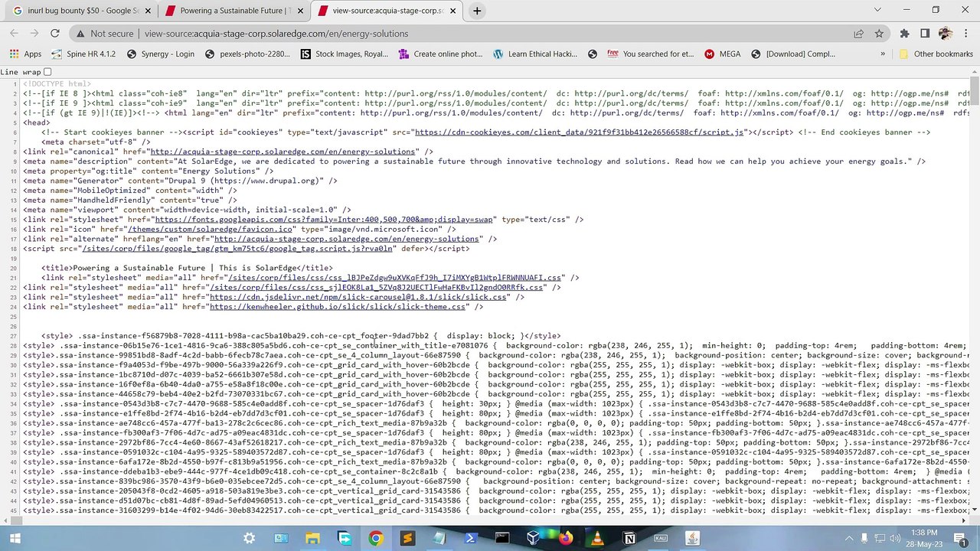This screenshot has width=980, height=551.
Task: Open Sublime Text from the taskbar
Action: (407, 538)
